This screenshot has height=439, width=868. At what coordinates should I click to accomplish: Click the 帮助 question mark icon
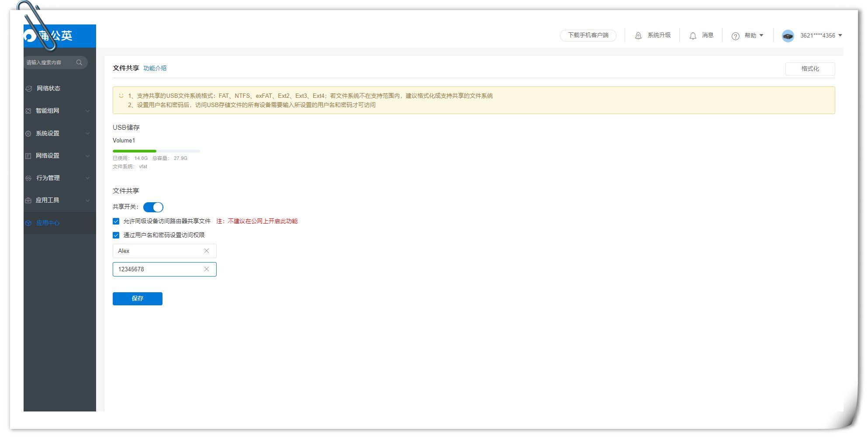click(x=736, y=36)
